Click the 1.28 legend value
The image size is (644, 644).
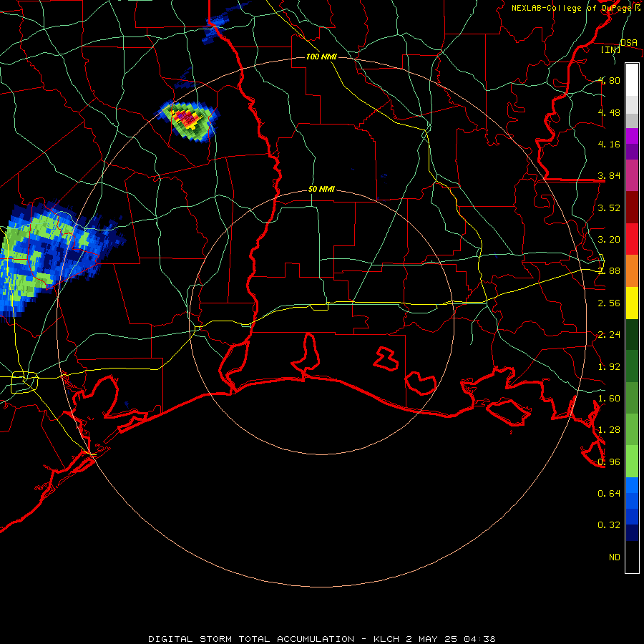tap(610, 430)
